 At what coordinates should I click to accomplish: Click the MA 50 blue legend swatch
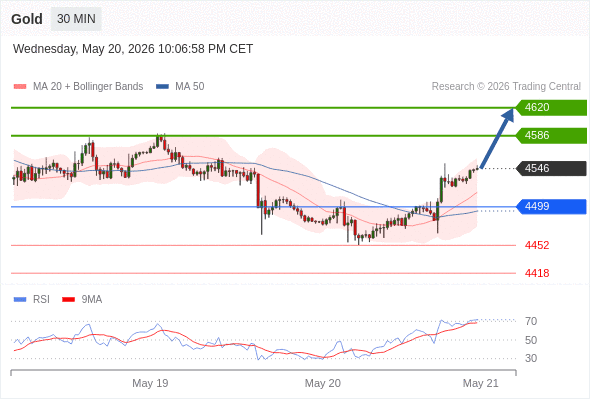(162, 87)
